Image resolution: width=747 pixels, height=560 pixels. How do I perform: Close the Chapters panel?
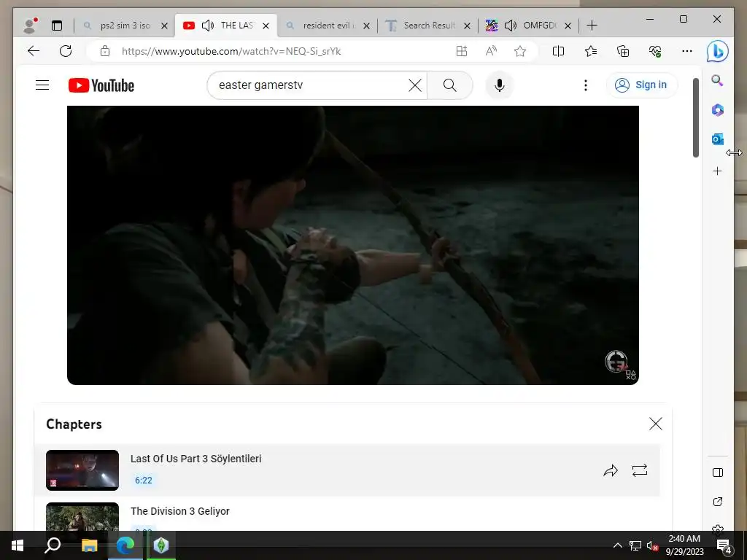pyautogui.click(x=656, y=424)
